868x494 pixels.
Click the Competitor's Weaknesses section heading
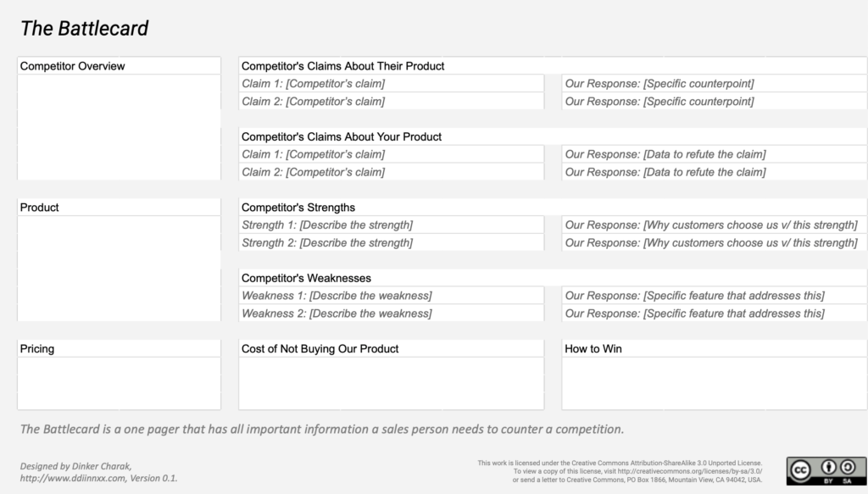click(x=306, y=278)
